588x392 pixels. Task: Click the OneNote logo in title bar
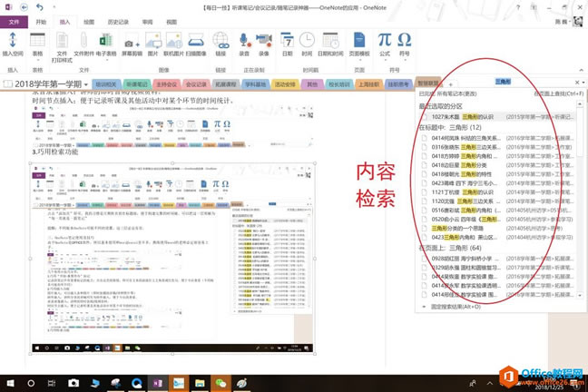click(x=8, y=7)
